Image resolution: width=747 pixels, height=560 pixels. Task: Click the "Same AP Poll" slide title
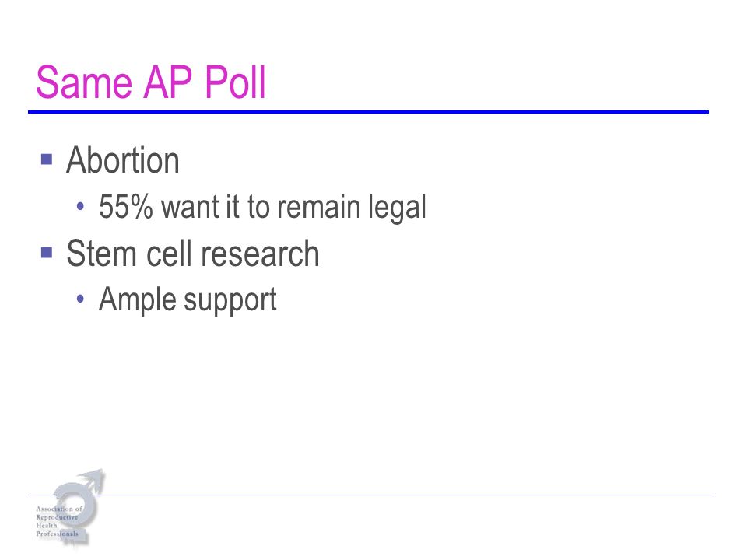coord(150,82)
